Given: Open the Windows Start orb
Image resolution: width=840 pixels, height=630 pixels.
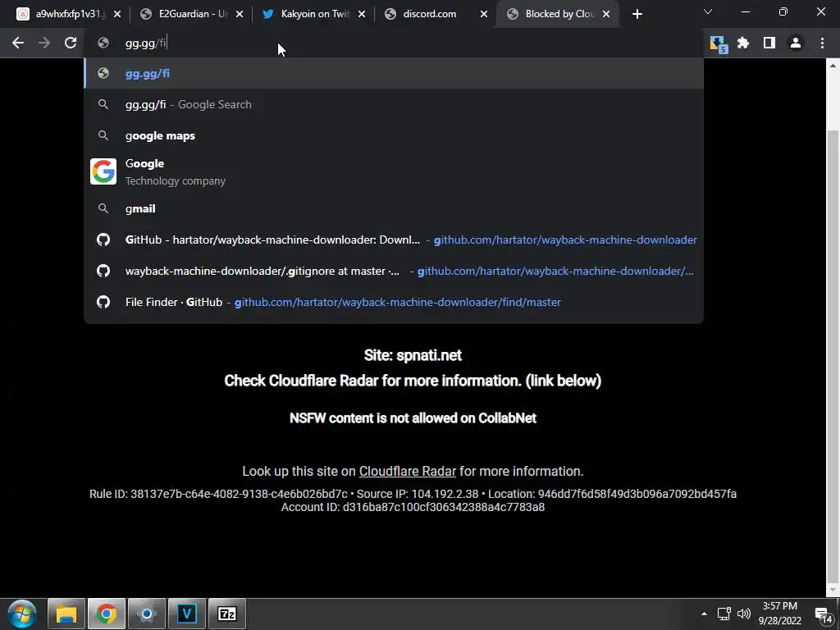Looking at the screenshot, I should coord(22,614).
